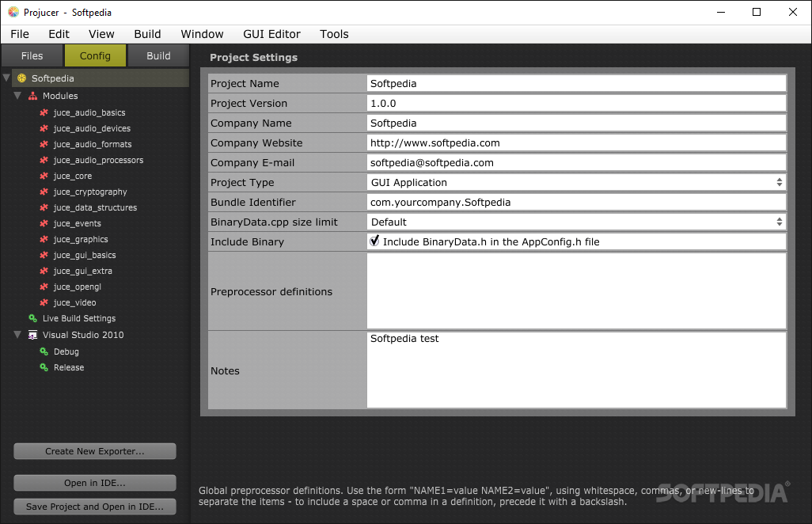Click the Visual Studio 2010 exporter icon
This screenshot has width=812, height=524.
tap(32, 335)
